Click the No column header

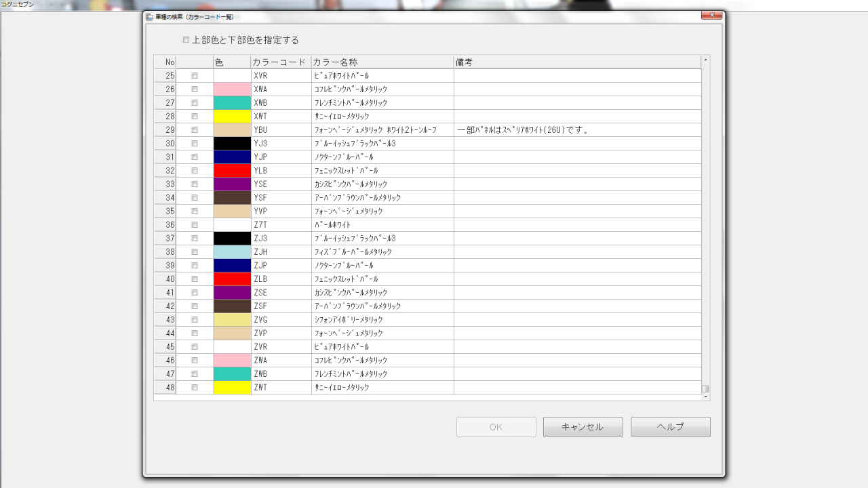165,62
